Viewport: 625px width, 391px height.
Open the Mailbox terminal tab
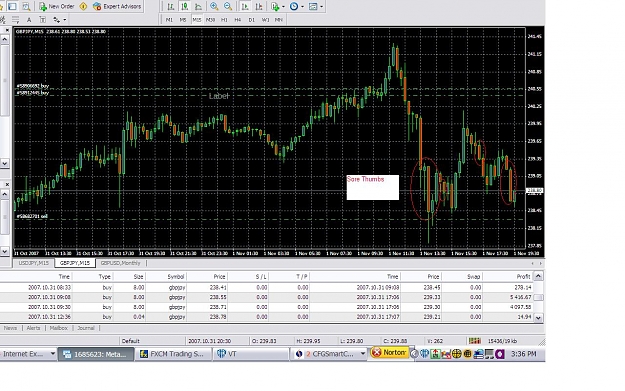coord(59,328)
